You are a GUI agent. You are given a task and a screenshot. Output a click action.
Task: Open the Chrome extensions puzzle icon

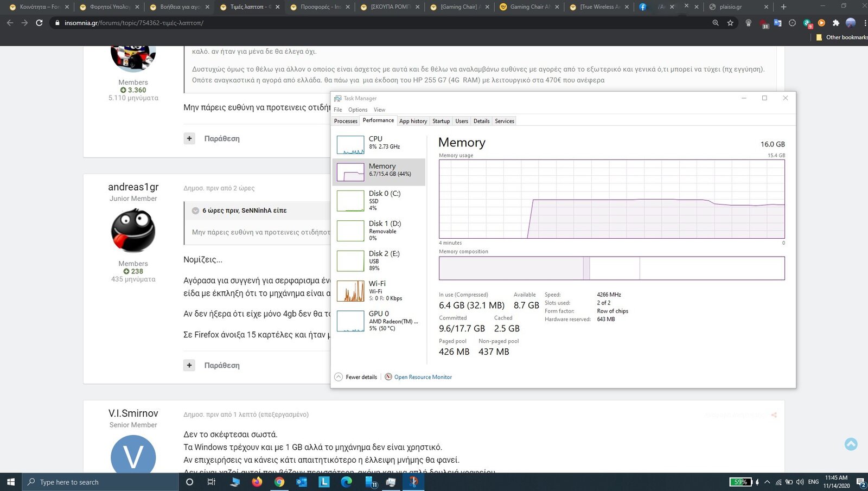tap(835, 23)
